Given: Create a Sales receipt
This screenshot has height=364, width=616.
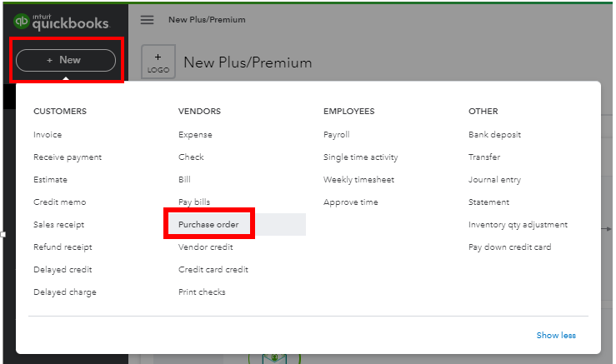Looking at the screenshot, I should (59, 225).
